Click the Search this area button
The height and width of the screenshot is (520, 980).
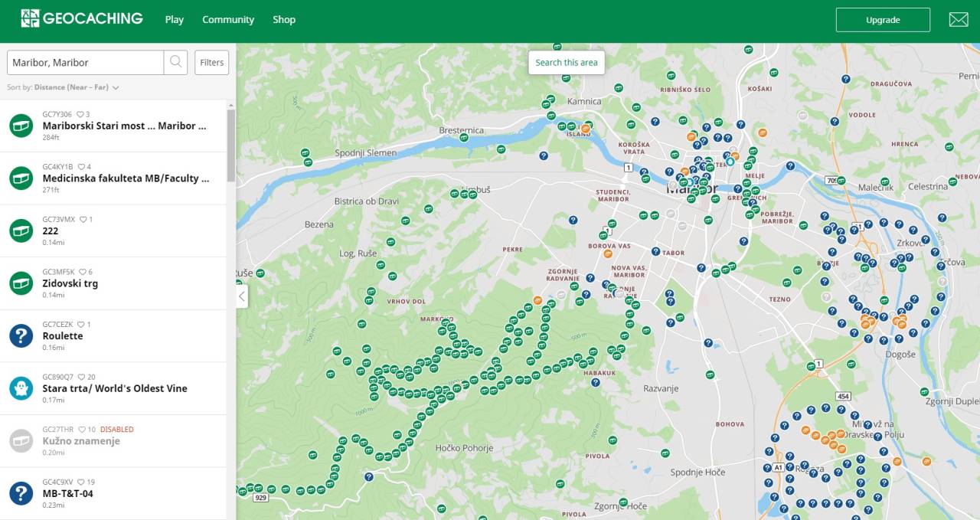pos(567,63)
